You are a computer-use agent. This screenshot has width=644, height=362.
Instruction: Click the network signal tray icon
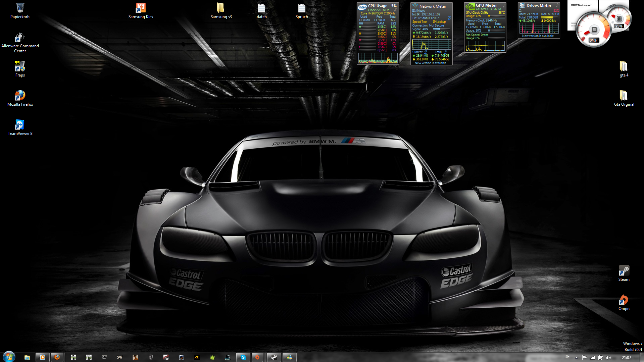tap(593, 358)
